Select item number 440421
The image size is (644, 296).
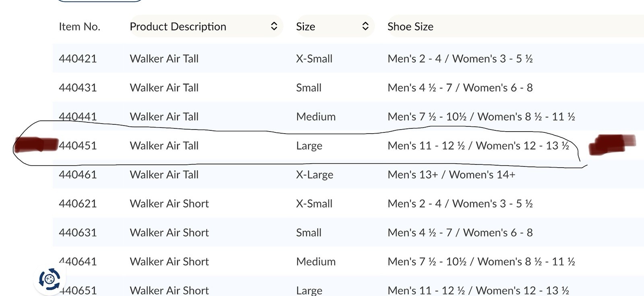[x=78, y=59]
